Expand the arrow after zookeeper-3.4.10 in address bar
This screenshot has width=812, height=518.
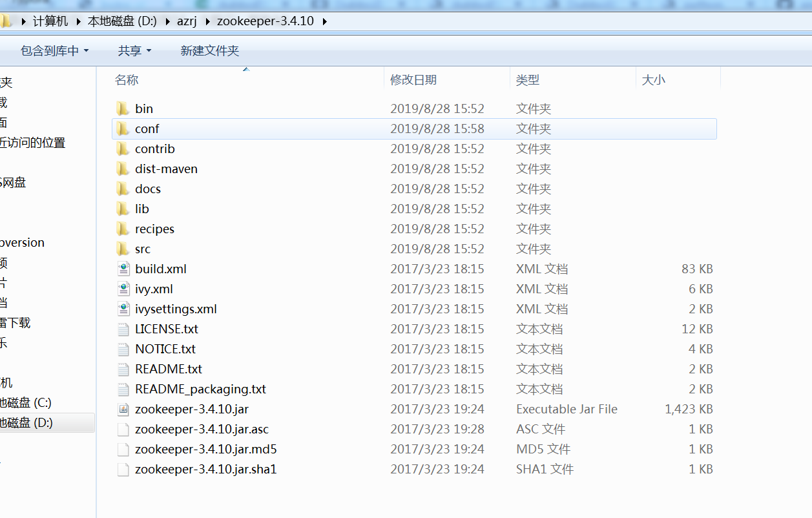coord(324,21)
